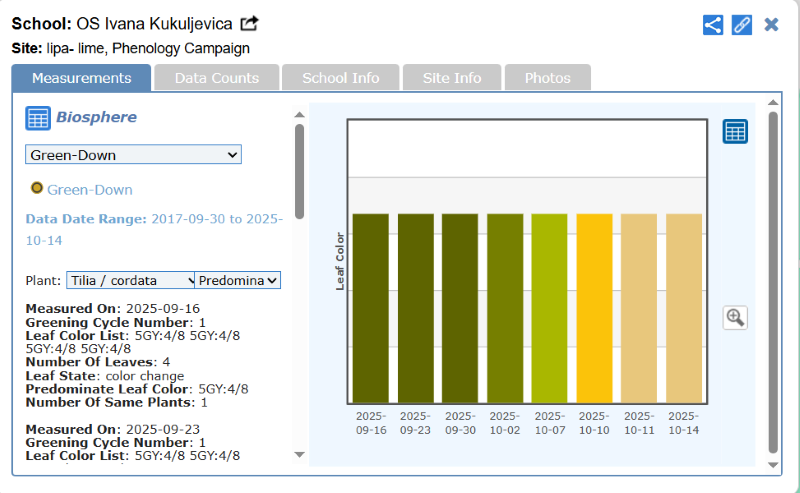Image resolution: width=800 pixels, height=493 pixels.
Task: Open school page via external arrow icon
Action: (x=250, y=23)
